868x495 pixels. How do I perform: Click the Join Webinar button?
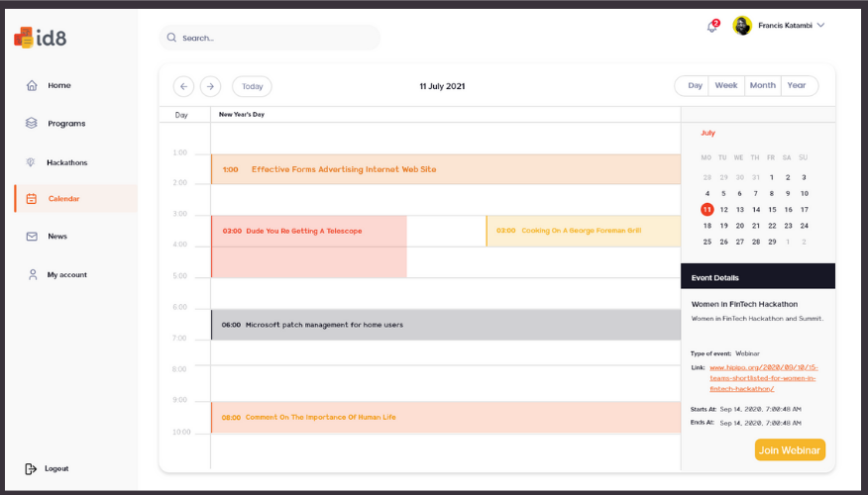pyautogui.click(x=790, y=450)
